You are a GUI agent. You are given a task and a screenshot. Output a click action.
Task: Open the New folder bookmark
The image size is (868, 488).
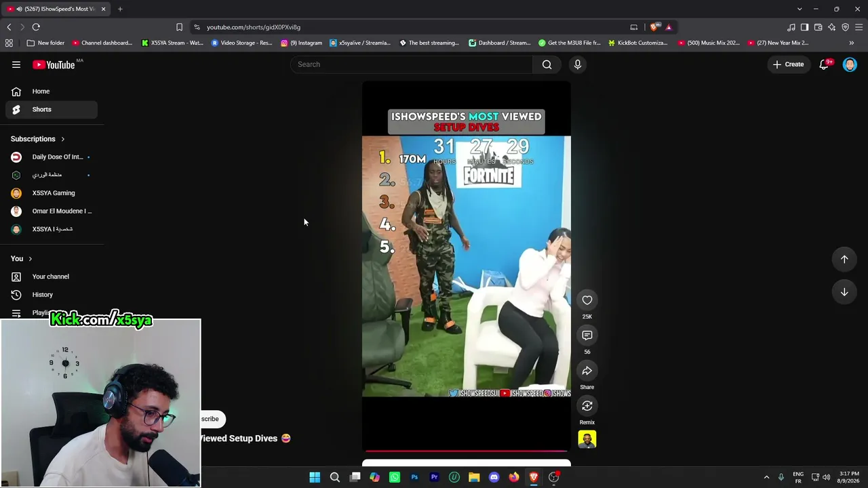45,43
